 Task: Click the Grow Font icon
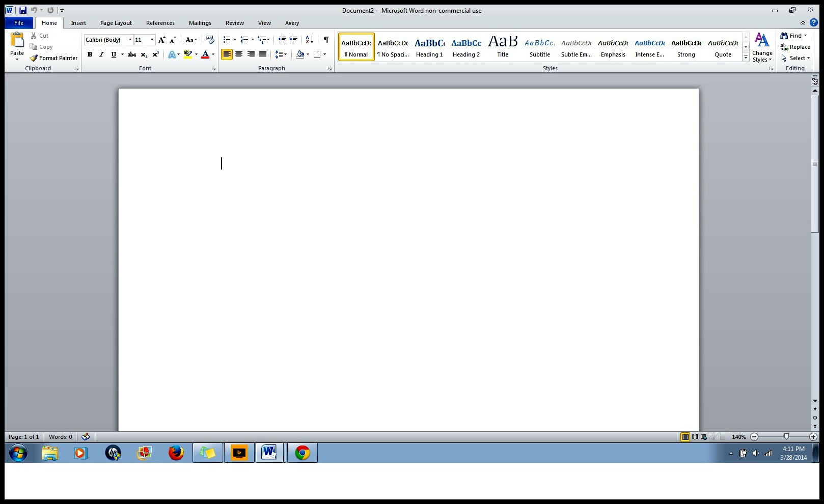pos(161,40)
